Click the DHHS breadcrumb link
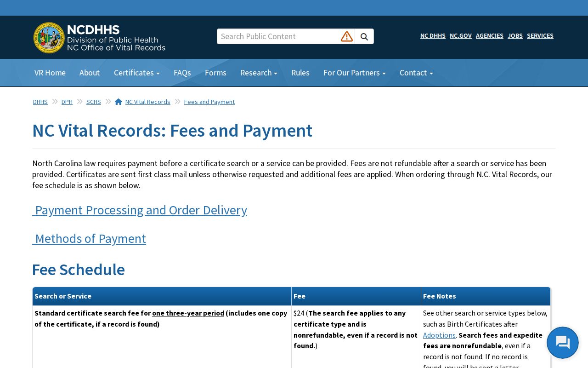588x368 pixels. coord(40,102)
